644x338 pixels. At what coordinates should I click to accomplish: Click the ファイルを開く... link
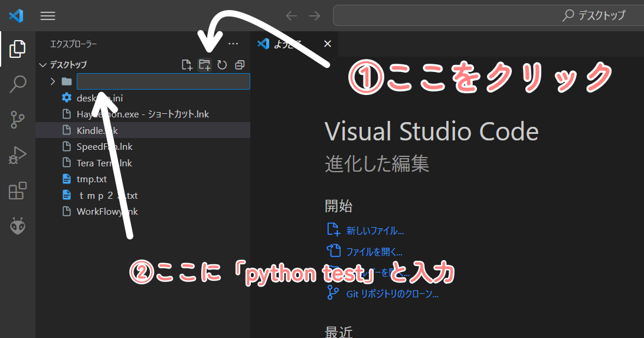click(x=374, y=251)
